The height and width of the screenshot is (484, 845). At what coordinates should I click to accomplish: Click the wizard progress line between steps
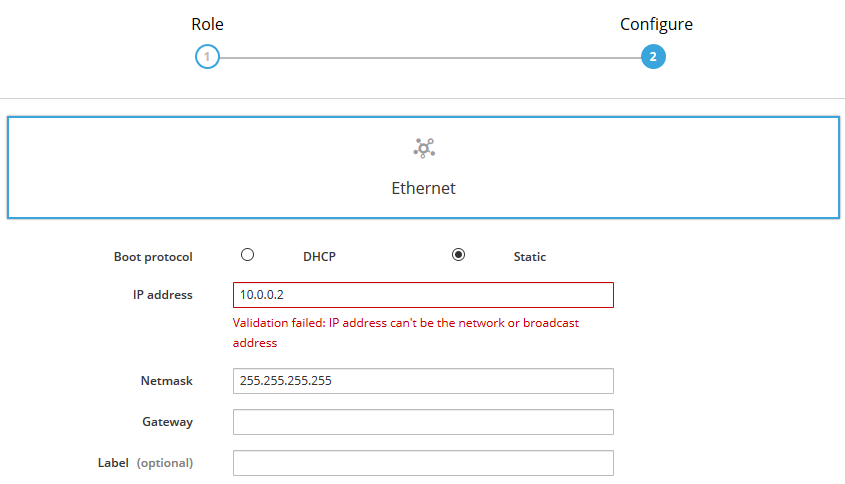430,57
